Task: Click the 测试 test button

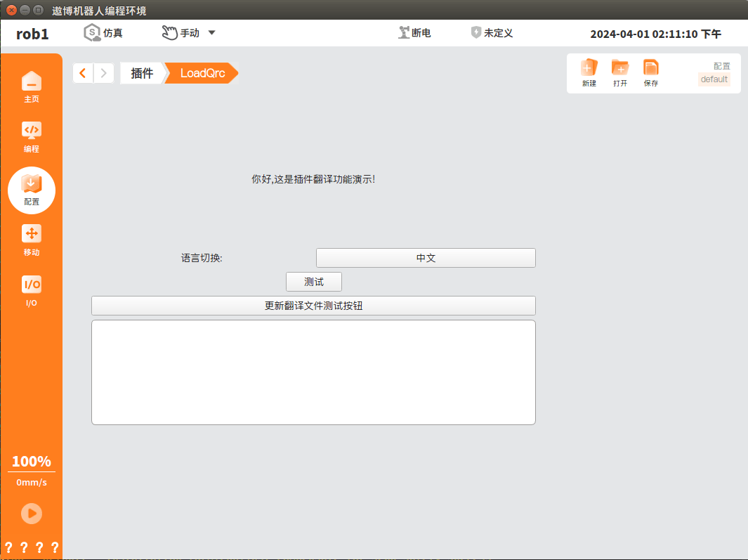Action: pyautogui.click(x=314, y=282)
